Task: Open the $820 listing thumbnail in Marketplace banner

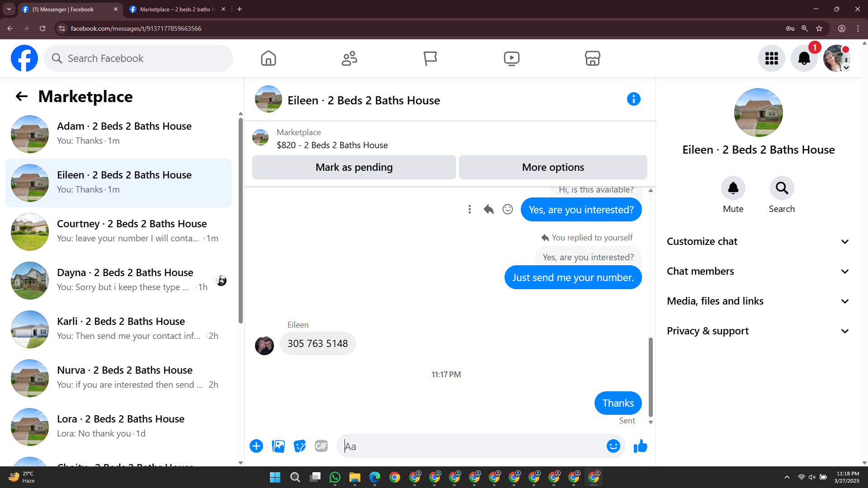Action: pos(260,138)
